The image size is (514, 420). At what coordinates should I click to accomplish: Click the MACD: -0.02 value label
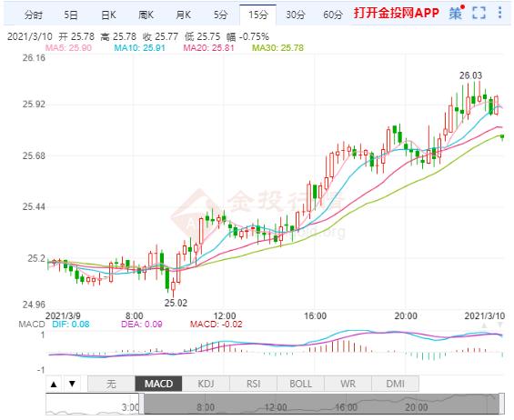pyautogui.click(x=216, y=325)
